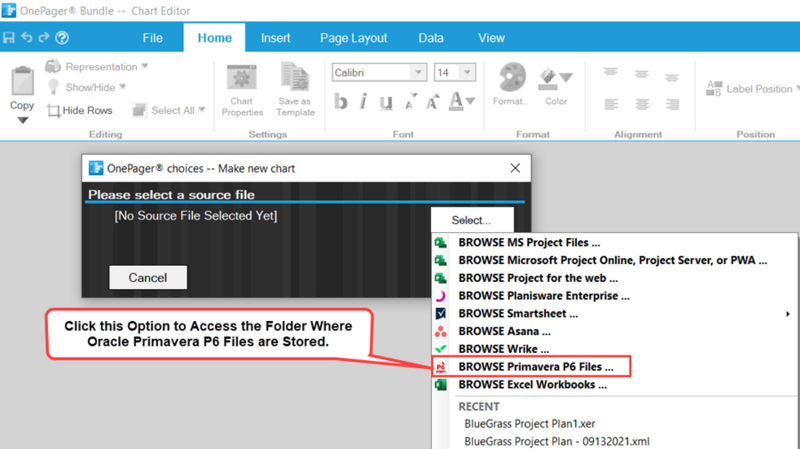
Task: Choose BROWSE Smartsheet entry
Action: pos(614,313)
